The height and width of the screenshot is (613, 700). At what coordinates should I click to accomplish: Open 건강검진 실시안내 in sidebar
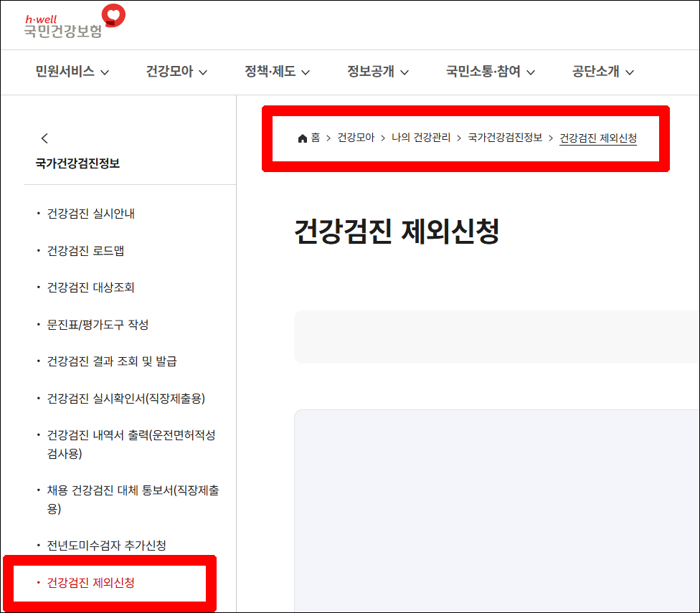(91, 214)
